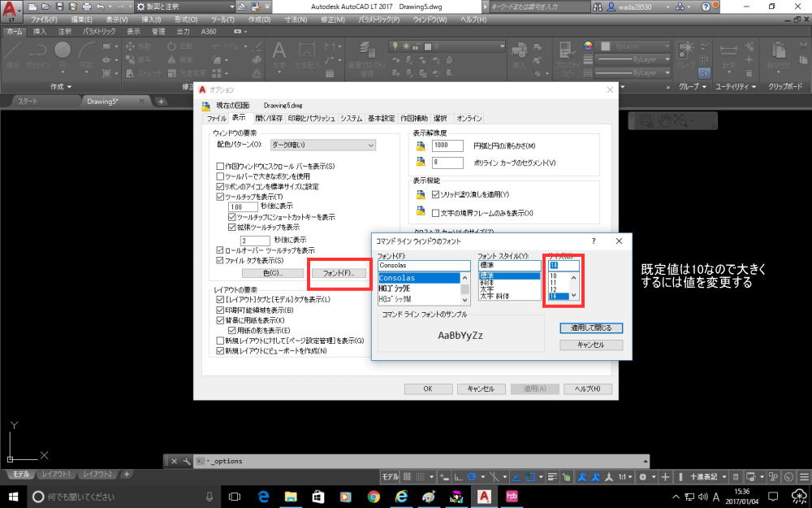
Task: Open Microsoft Edge from the taskbar
Action: click(263, 497)
